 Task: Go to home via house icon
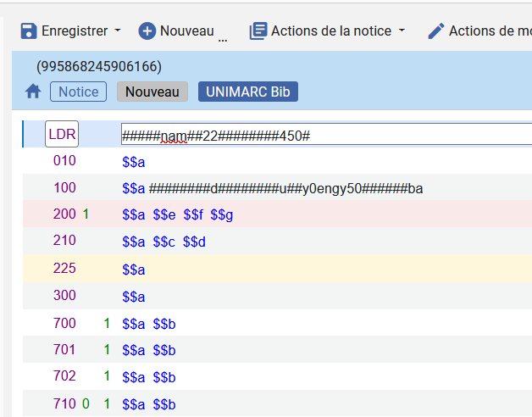(x=33, y=92)
